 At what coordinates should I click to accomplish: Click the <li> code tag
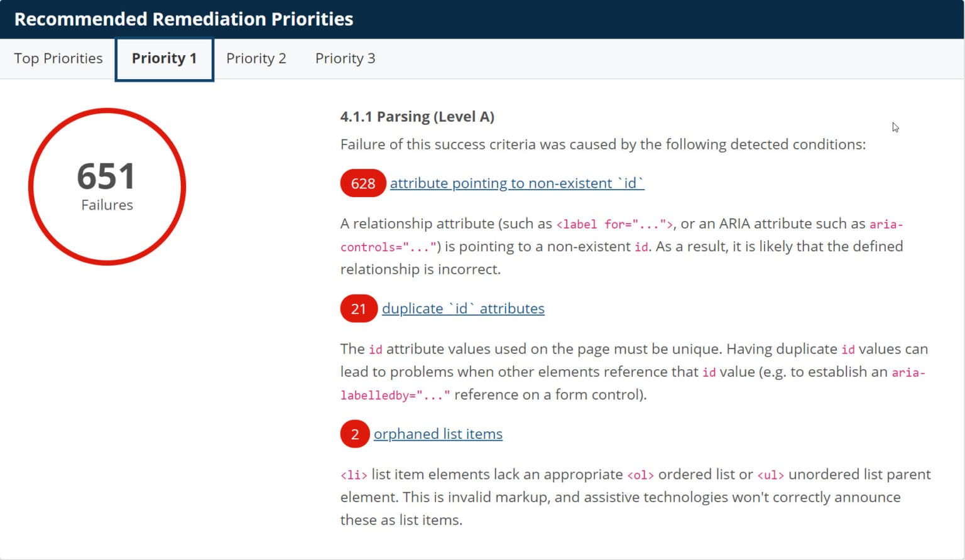353,475
